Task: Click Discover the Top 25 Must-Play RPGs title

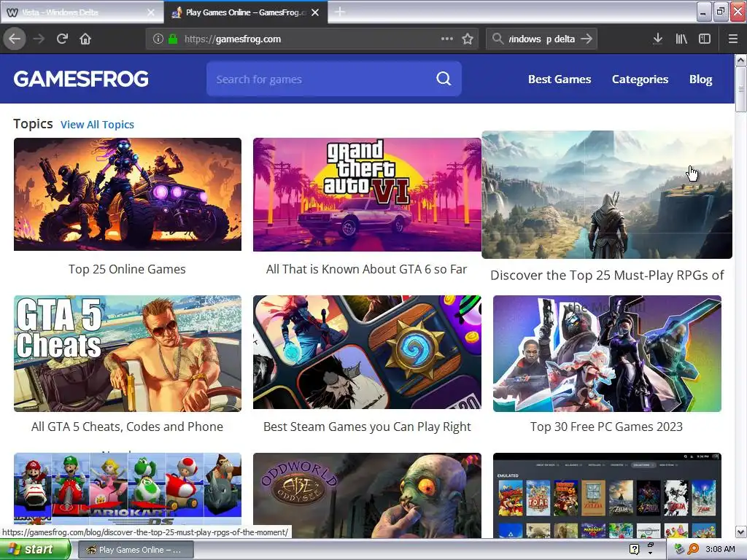Action: coord(607,275)
